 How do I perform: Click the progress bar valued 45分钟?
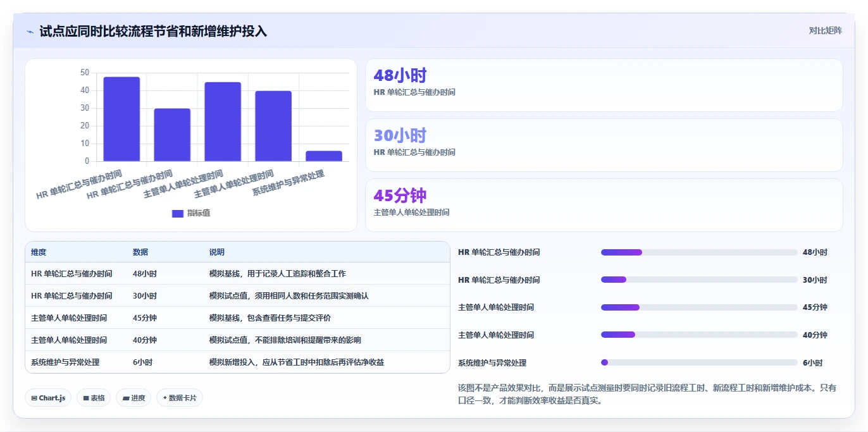coord(699,307)
